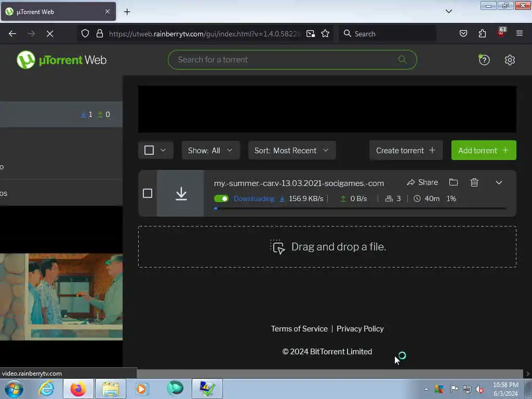This screenshot has height=399, width=532.
Task: Bookmark this page with the star icon
Action: [x=325, y=34]
